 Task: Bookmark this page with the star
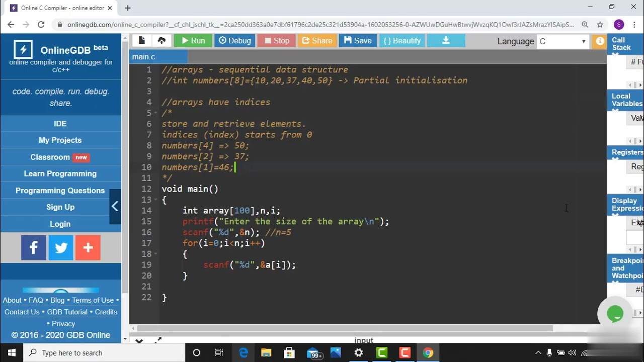click(600, 25)
